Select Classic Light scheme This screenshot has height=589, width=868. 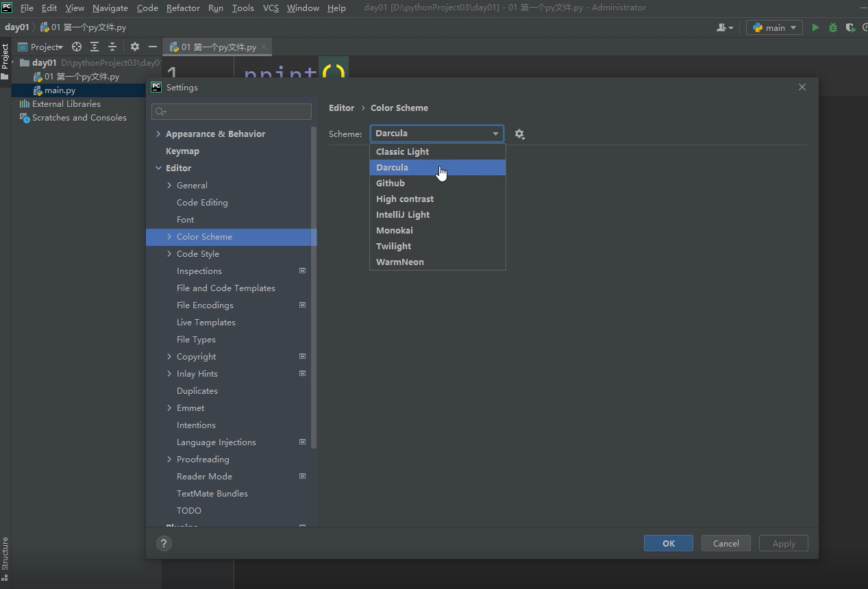coord(438,151)
